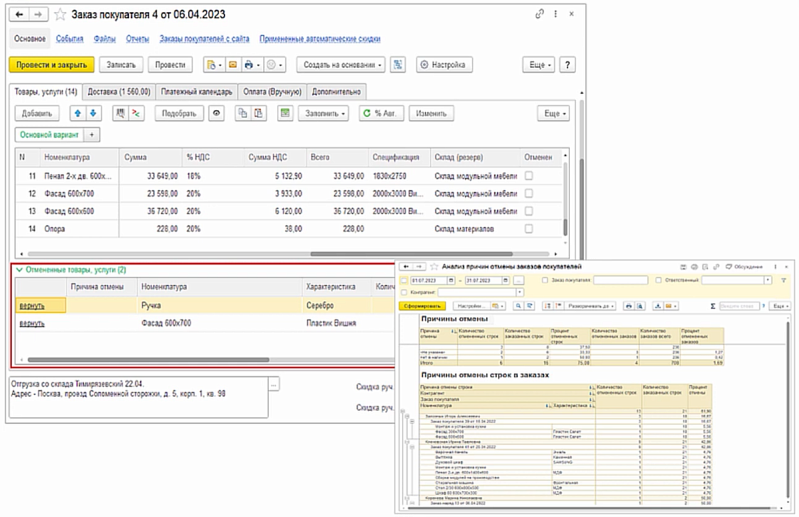
Task: Click the red split row icon
Action: [136, 113]
